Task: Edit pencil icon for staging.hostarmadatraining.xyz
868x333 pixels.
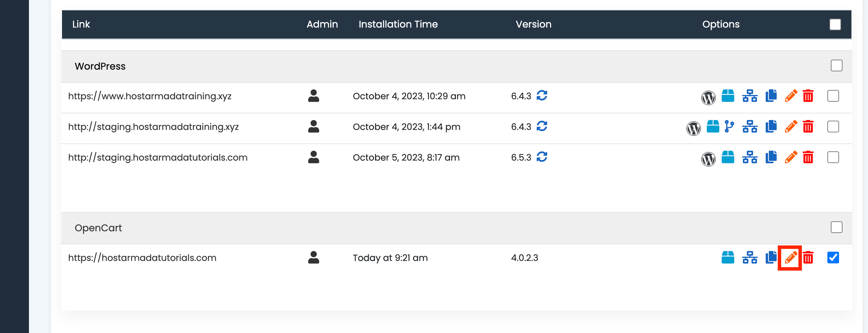Action: tap(791, 127)
